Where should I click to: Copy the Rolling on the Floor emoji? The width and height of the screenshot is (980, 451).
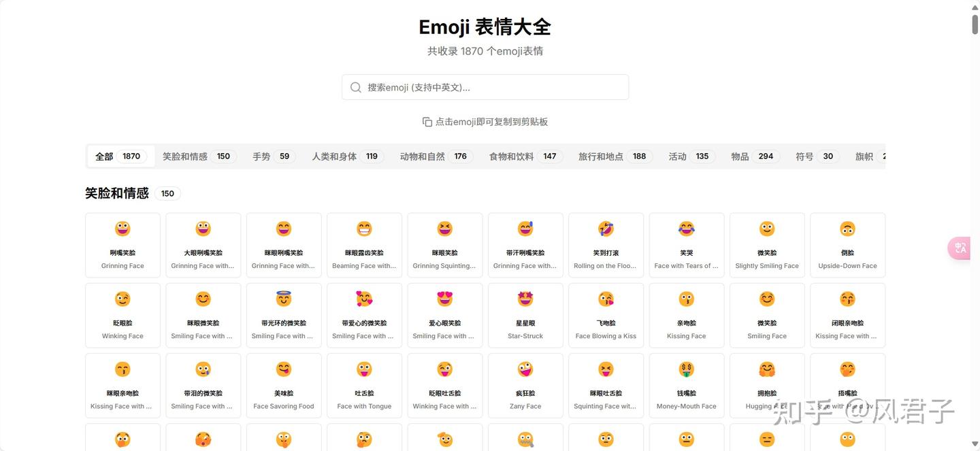606,245
